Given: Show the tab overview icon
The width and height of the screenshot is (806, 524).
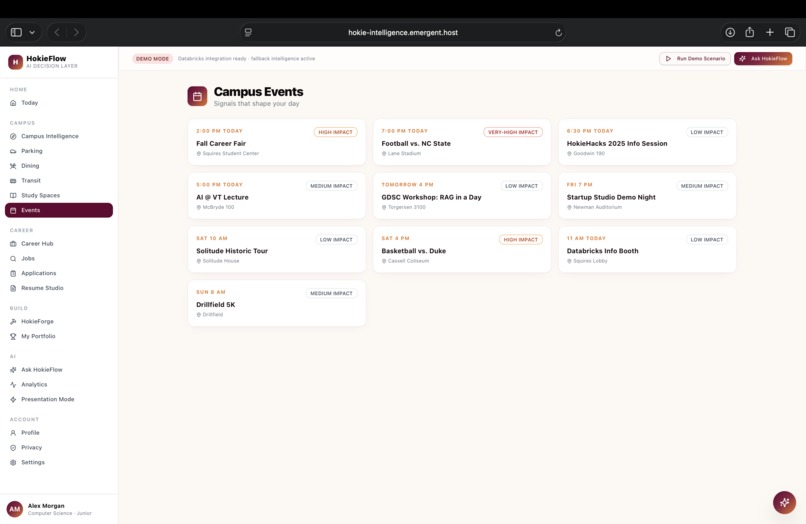Looking at the screenshot, I should point(790,32).
